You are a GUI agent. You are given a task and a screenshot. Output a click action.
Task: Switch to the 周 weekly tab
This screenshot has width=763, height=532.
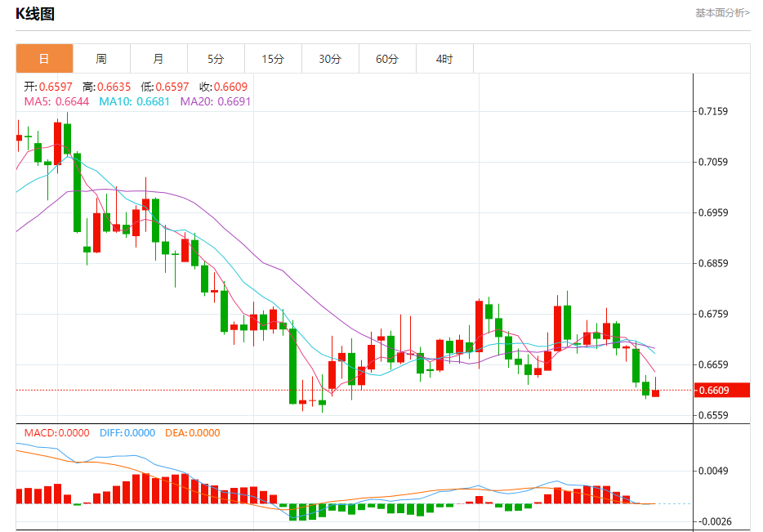[x=101, y=59]
